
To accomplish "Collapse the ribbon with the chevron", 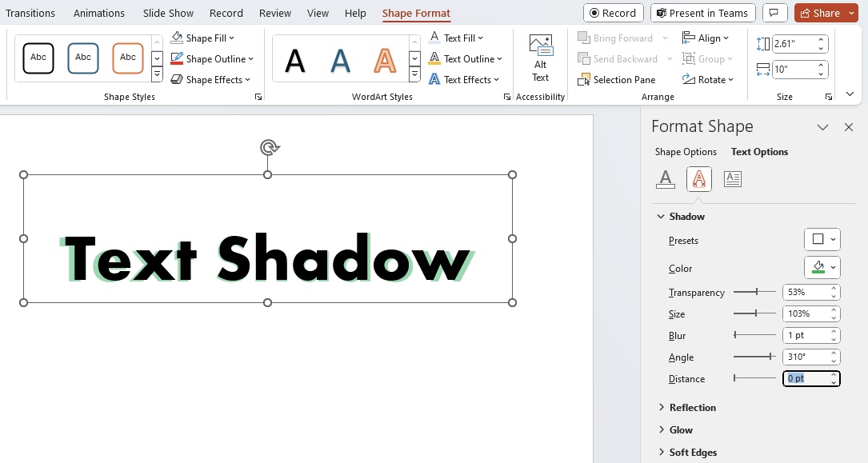I will 850,94.
